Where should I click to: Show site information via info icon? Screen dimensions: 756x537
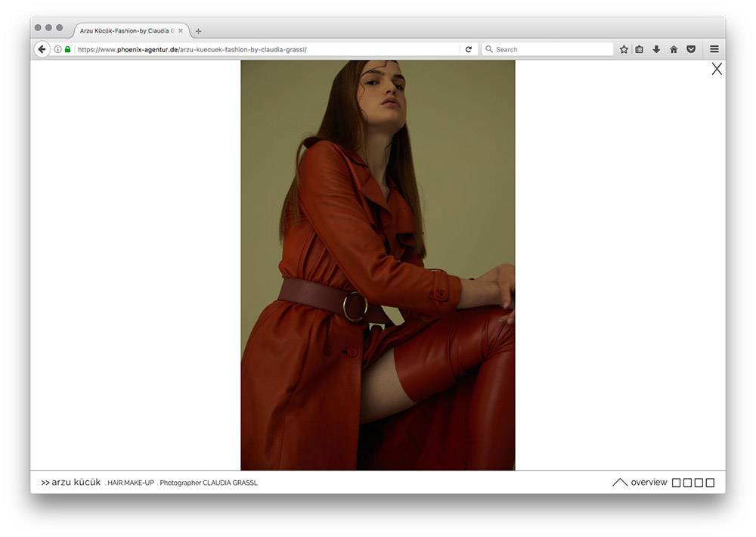(x=58, y=49)
